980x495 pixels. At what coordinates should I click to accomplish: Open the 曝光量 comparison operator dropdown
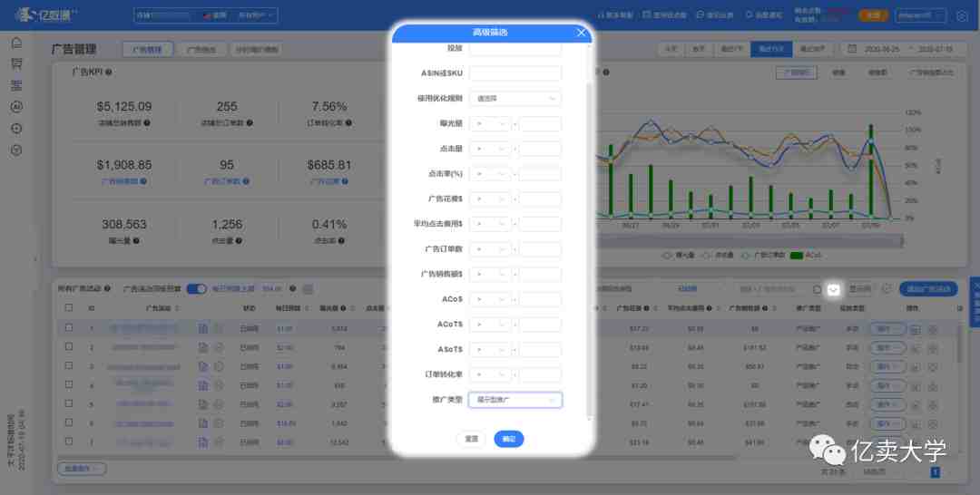click(x=490, y=124)
